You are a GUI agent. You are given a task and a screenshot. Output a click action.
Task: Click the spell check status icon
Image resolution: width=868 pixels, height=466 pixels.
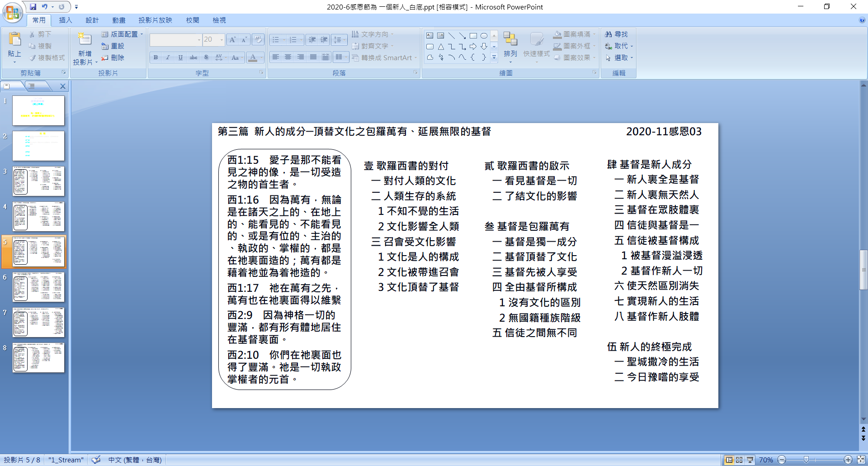(96, 460)
